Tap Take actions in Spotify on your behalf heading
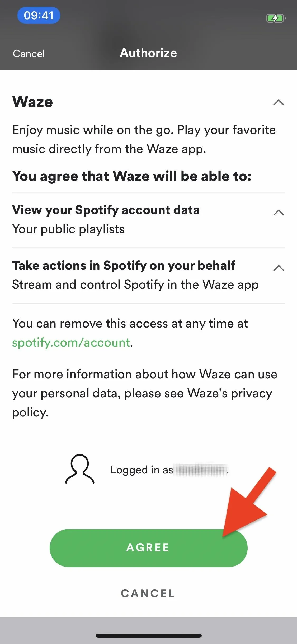297x644 pixels. click(x=124, y=266)
